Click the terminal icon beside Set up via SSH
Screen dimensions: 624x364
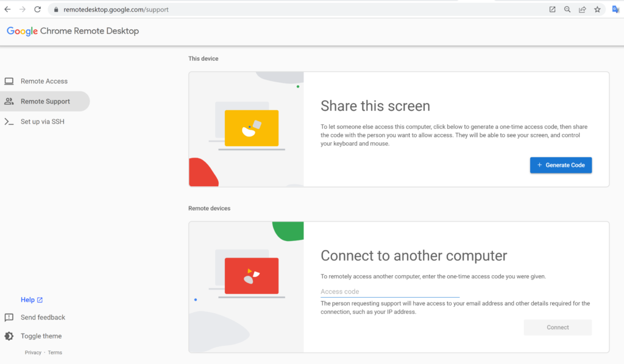point(9,122)
